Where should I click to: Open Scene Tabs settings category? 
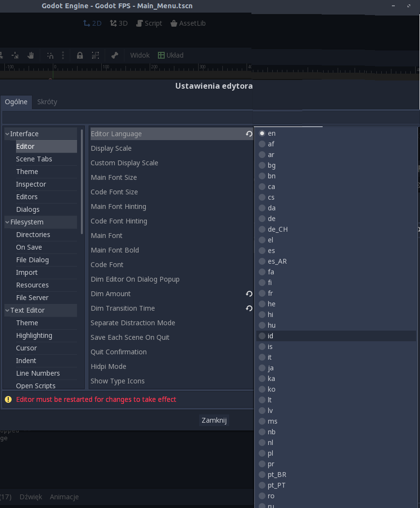pos(47,159)
